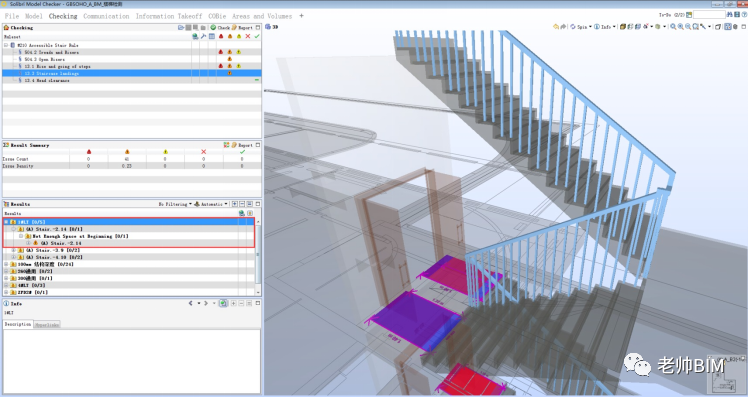
Task: Click the undo view arrow in 3D toolbar
Action: 556,27
